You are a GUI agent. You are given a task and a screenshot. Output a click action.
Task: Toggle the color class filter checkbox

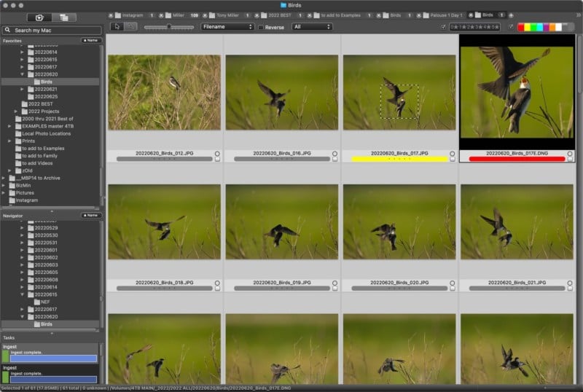511,27
